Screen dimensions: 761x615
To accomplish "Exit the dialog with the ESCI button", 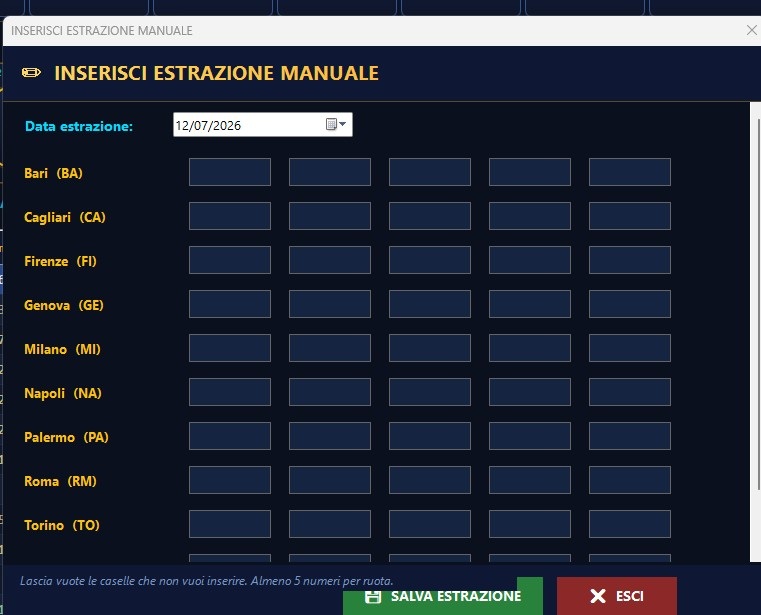I will 616,596.
